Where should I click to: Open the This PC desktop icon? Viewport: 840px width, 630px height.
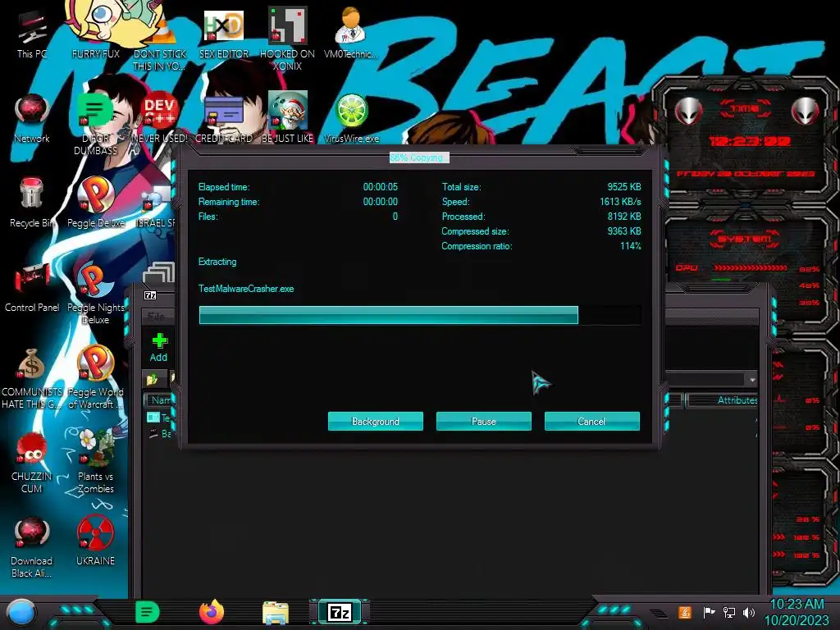(32, 34)
